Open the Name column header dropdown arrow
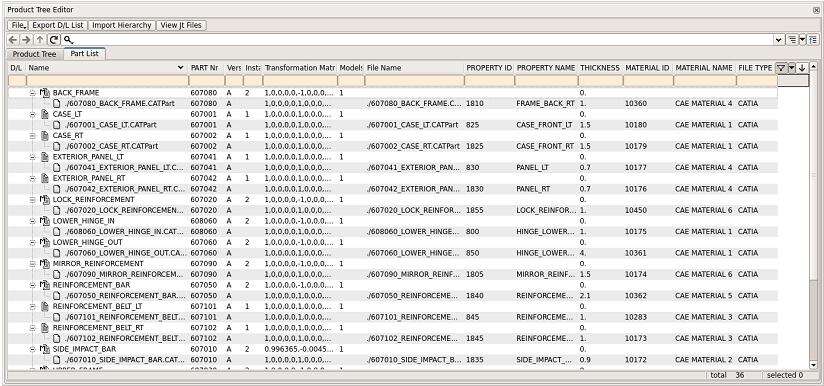This screenshot has width=824, height=386. tap(181, 68)
